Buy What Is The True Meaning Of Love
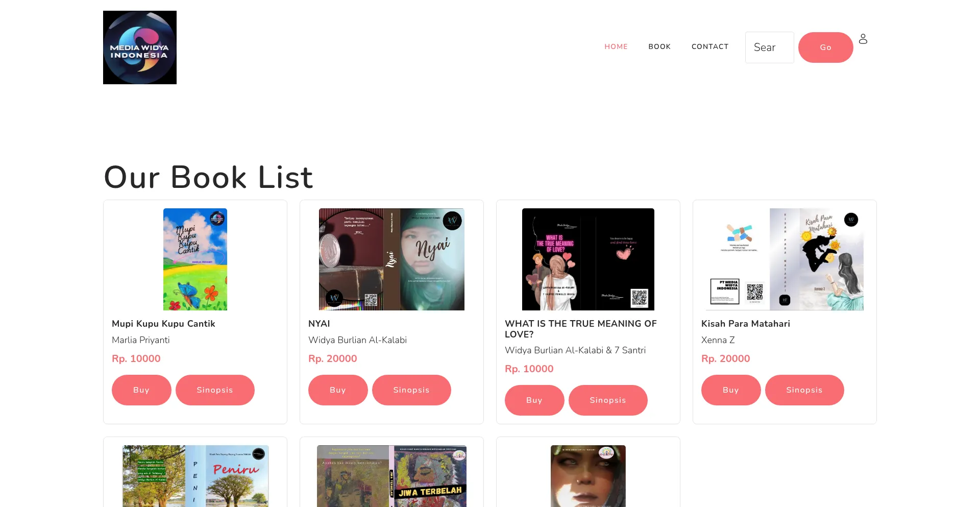Screen dimensions: 980x507 point(534,400)
